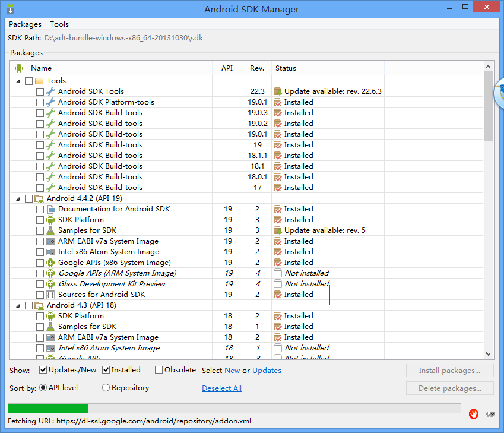Click the Status column header
Viewport: 504px width, 433px height.
click(x=328, y=68)
